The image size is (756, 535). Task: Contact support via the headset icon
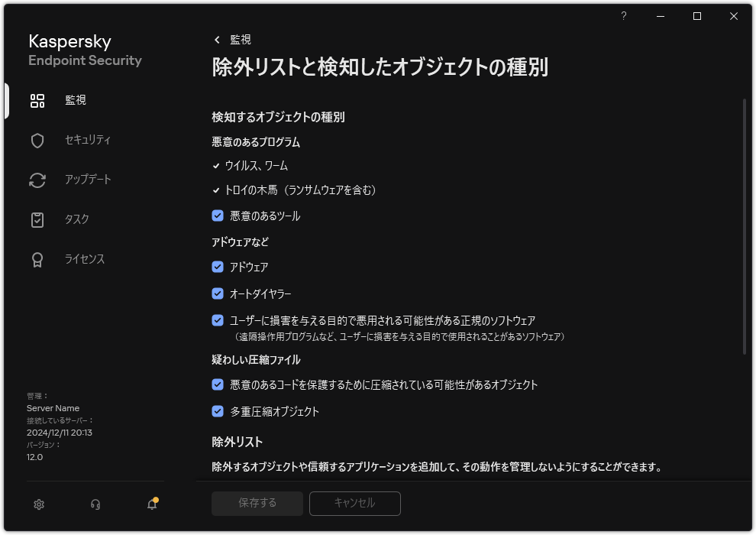(x=95, y=504)
